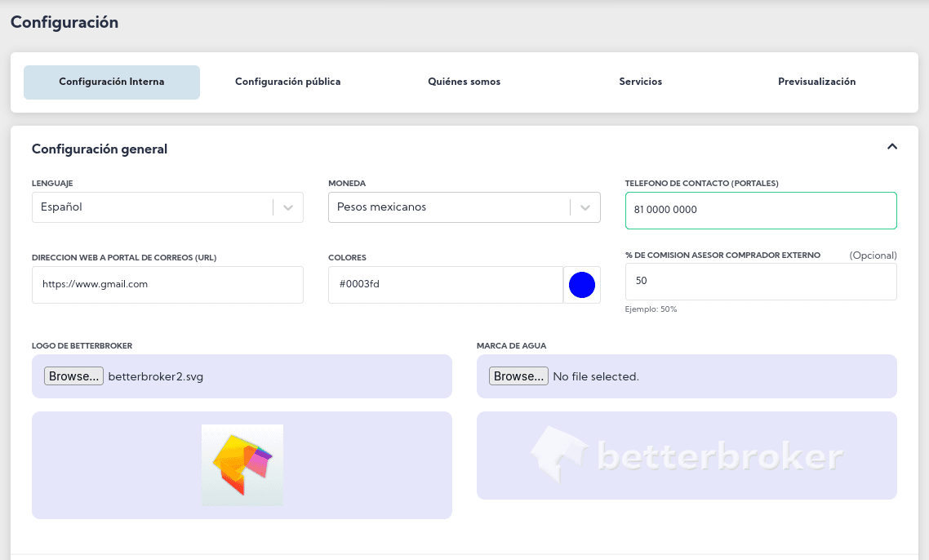Click the colorful logo preview image
This screenshot has width=929, height=560.
242,464
